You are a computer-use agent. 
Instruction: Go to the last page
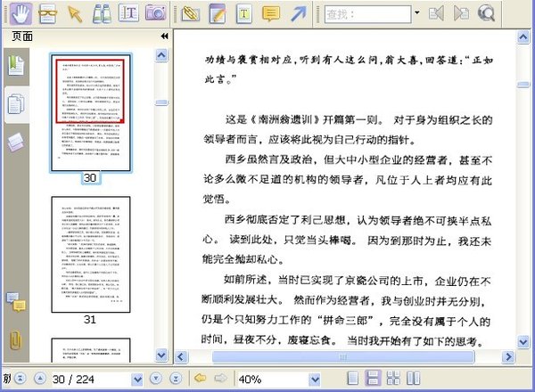pyautogui.click(x=176, y=379)
